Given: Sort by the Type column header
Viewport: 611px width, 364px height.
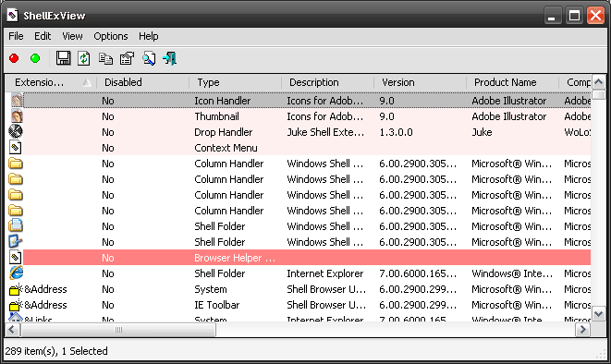Looking at the screenshot, I should pyautogui.click(x=236, y=82).
